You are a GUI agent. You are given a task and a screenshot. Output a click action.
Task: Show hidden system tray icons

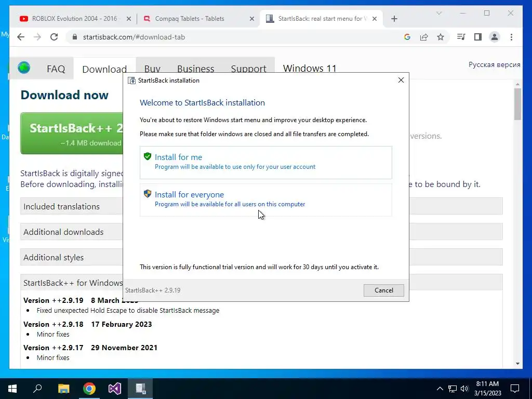(440, 389)
